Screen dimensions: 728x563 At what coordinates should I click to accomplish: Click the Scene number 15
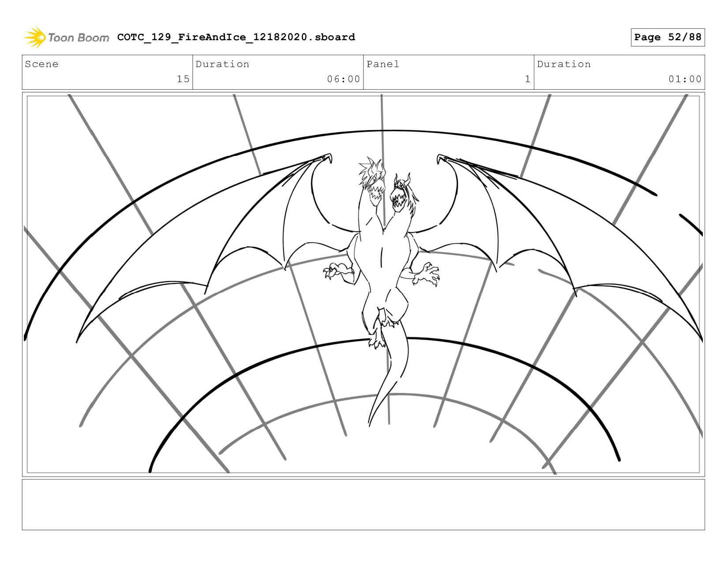click(183, 79)
